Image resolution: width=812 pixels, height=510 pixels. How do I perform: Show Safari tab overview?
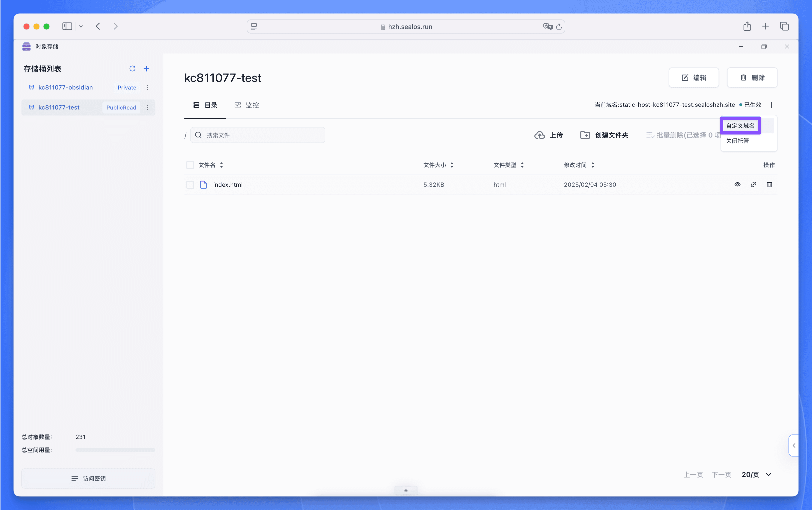(784, 26)
